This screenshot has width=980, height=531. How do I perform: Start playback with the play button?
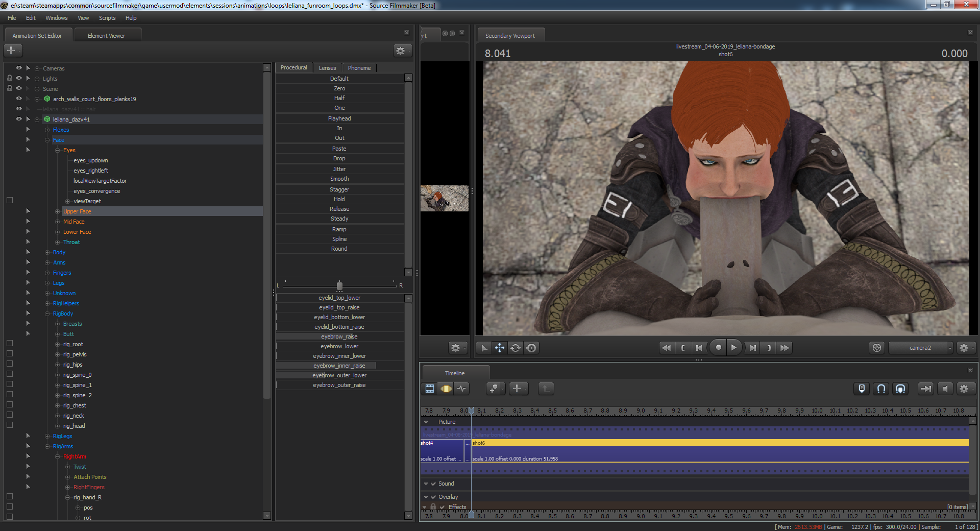[734, 348]
